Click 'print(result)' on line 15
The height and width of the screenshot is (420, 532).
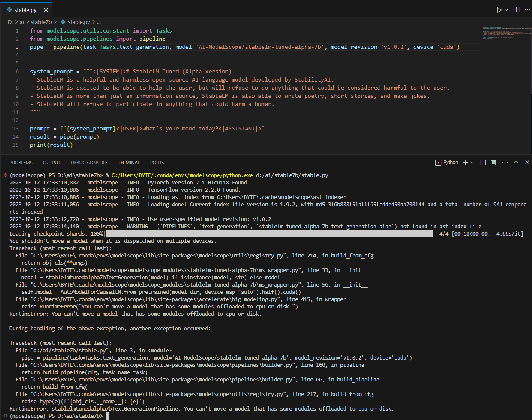click(52, 145)
